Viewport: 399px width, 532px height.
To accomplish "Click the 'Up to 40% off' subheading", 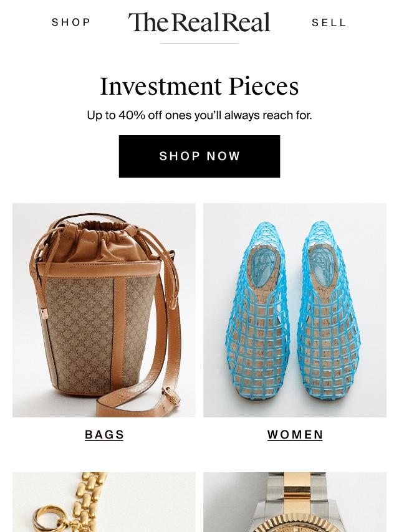I will [199, 115].
